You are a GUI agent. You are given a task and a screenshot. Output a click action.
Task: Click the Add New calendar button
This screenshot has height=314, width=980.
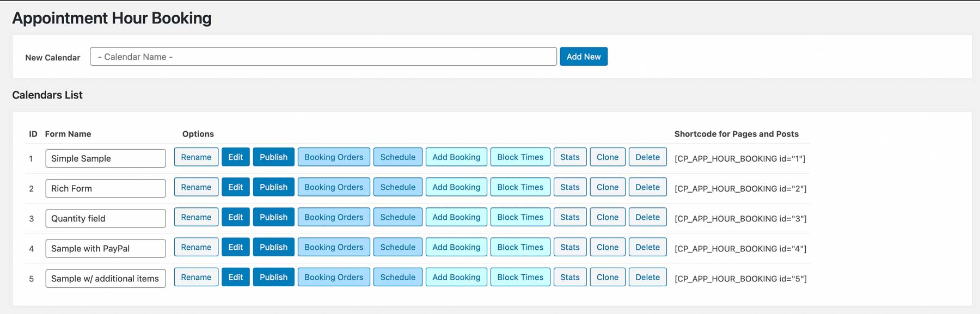583,57
